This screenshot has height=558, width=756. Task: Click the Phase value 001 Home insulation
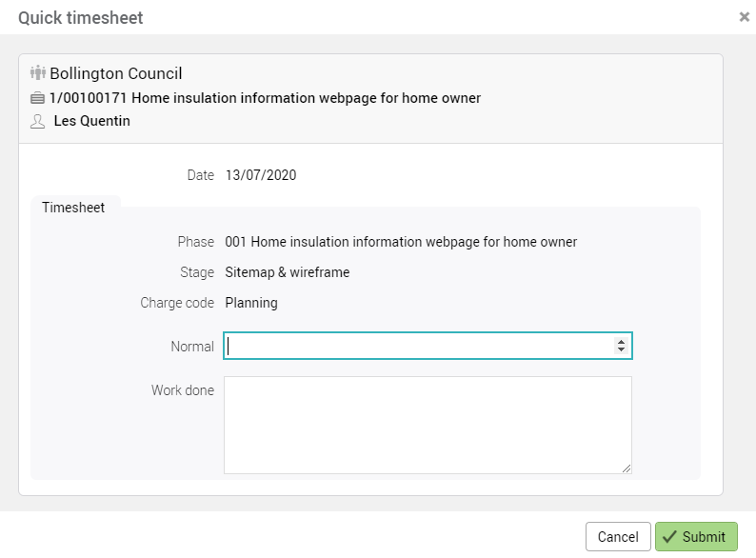[401, 242]
